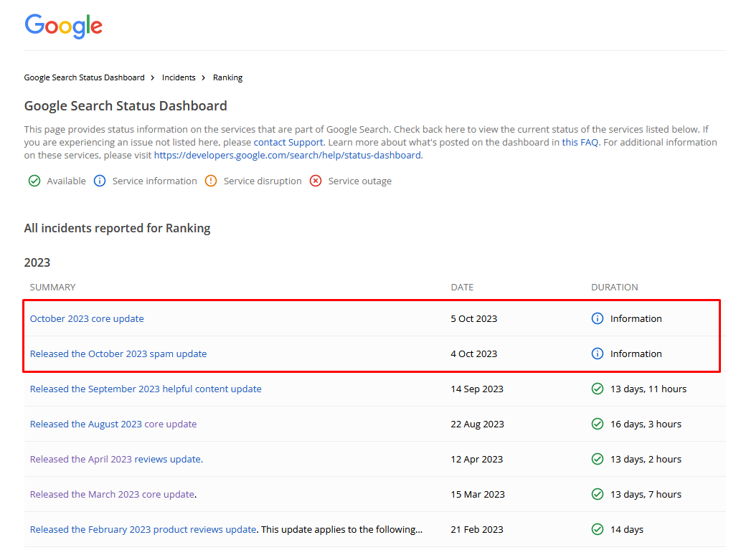This screenshot has height=560, width=741.
Task: Click the date 21 Feb 2023
Action: tap(477, 529)
